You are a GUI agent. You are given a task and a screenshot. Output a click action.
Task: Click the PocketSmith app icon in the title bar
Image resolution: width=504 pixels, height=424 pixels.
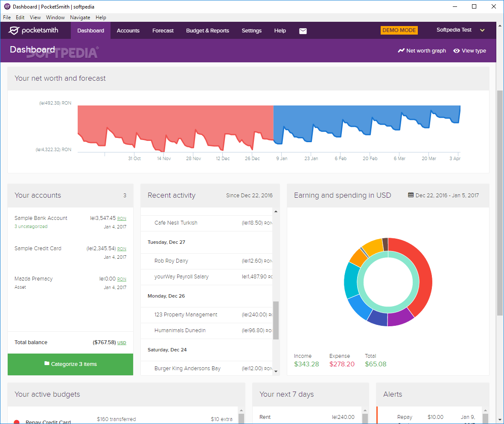7,6
